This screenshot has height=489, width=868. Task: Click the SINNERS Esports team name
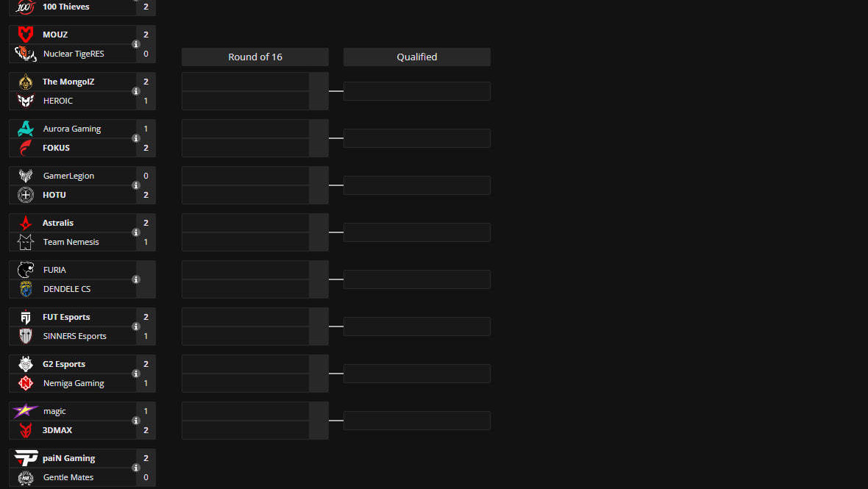(75, 336)
